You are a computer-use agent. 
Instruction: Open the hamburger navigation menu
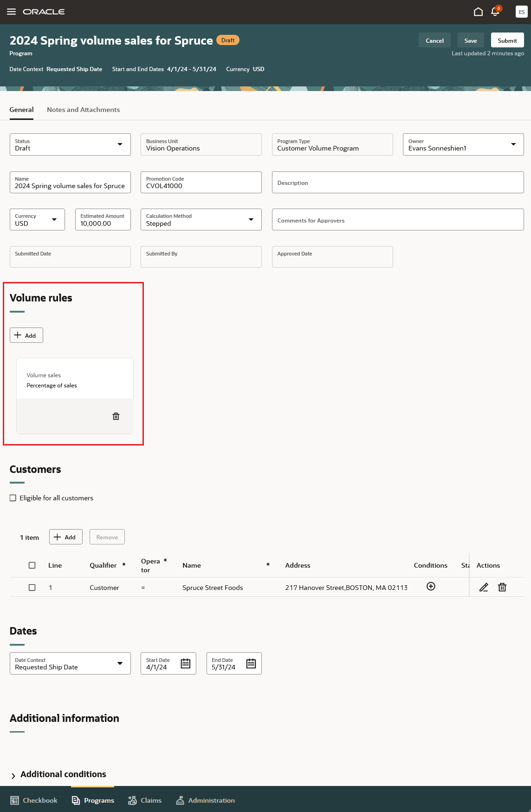(x=12, y=12)
